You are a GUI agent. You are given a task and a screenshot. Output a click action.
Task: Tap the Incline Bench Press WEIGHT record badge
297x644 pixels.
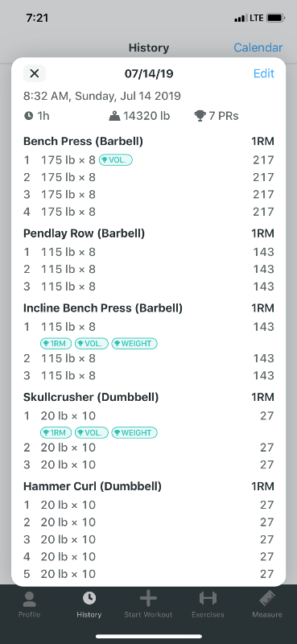[x=134, y=344]
